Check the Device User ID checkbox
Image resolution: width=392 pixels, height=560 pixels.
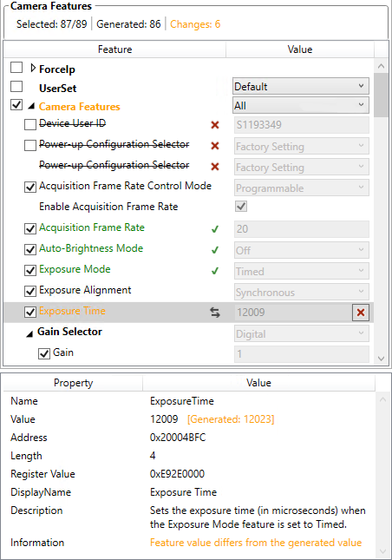30,125
